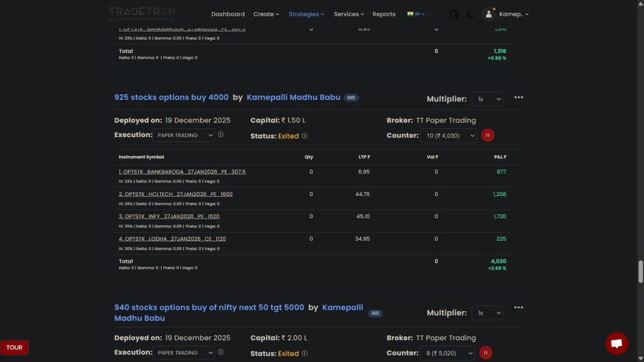Click the page vertical scrollbar thumb
644x362 pixels.
[641, 271]
